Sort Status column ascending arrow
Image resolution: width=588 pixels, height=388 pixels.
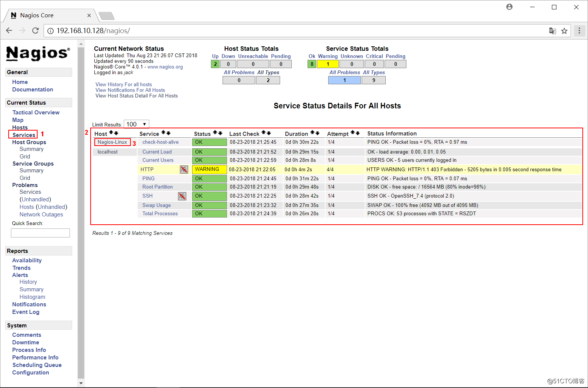tap(215, 133)
